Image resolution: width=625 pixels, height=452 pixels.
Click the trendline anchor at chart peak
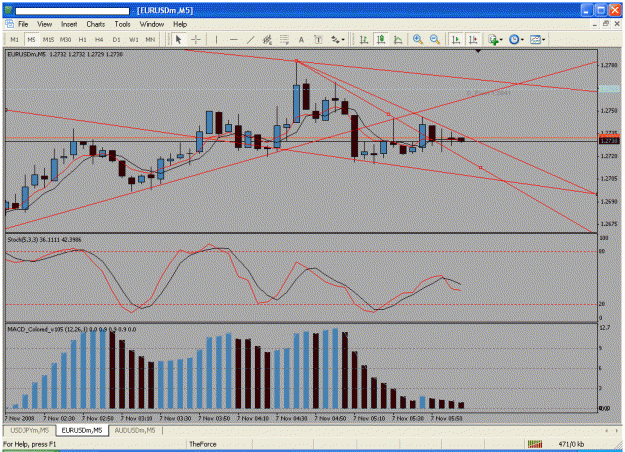[296, 61]
